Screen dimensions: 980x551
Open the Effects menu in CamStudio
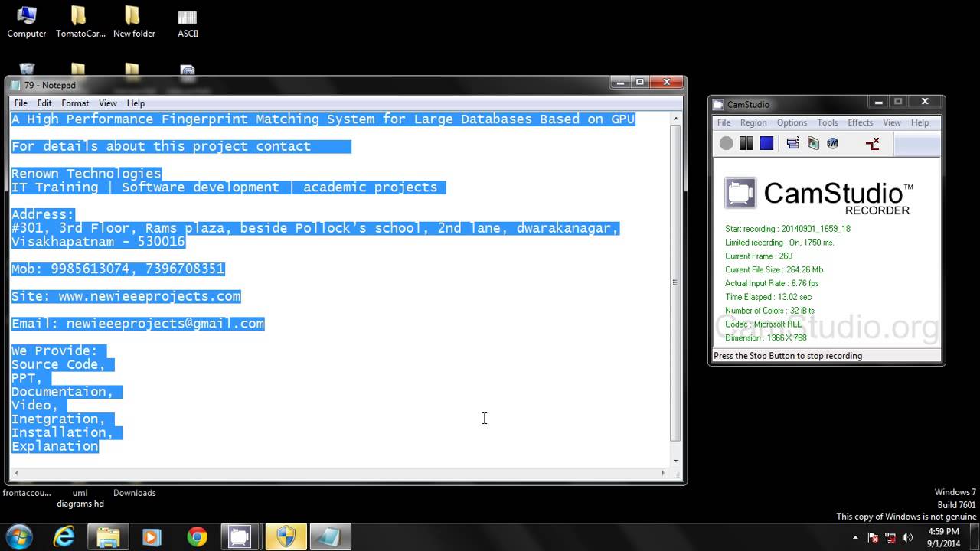[x=860, y=122]
